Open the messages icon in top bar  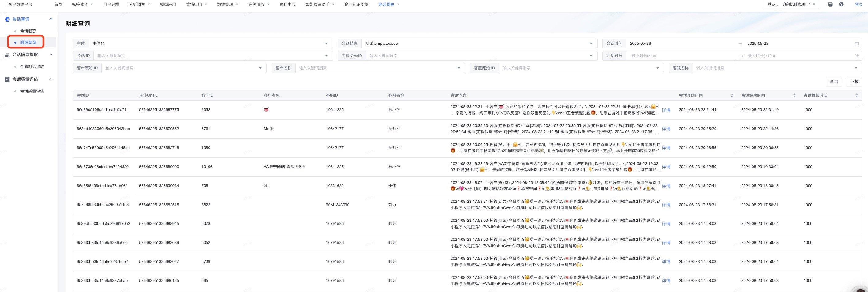pyautogui.click(x=830, y=4)
